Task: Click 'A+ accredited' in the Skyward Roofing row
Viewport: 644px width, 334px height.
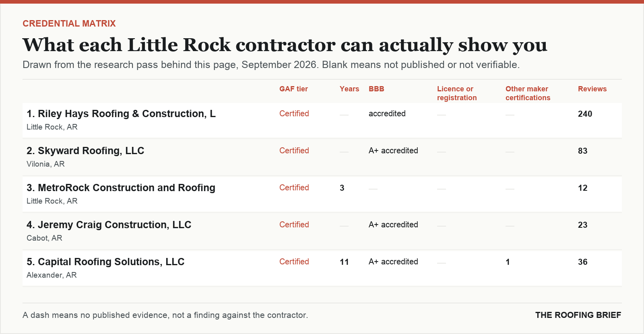Action: click(393, 151)
